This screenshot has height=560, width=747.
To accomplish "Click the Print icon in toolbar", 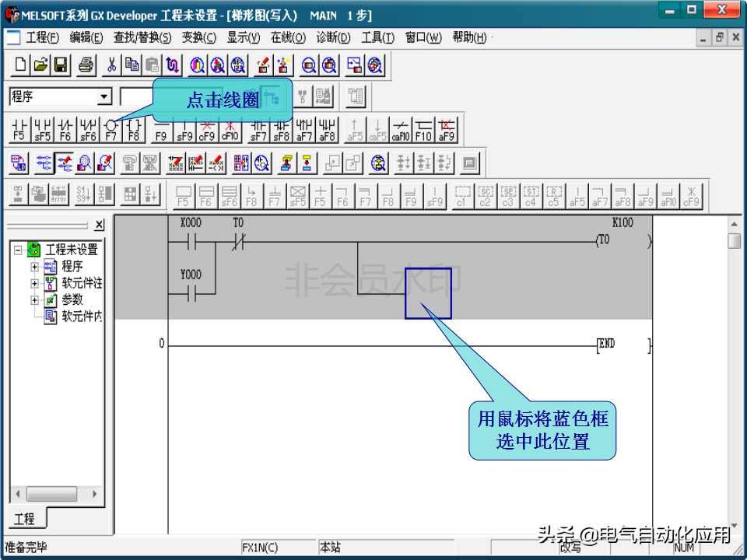I will [x=86, y=65].
